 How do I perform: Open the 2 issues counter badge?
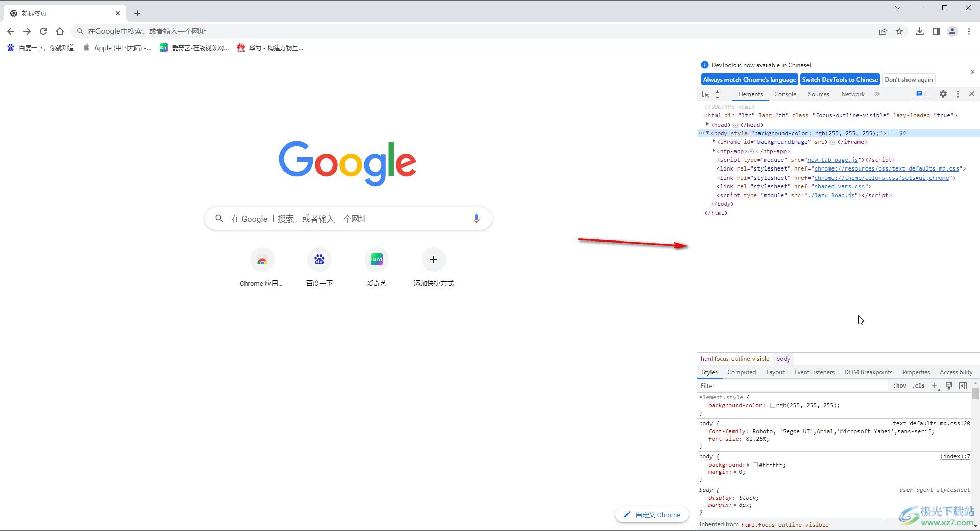click(x=921, y=94)
